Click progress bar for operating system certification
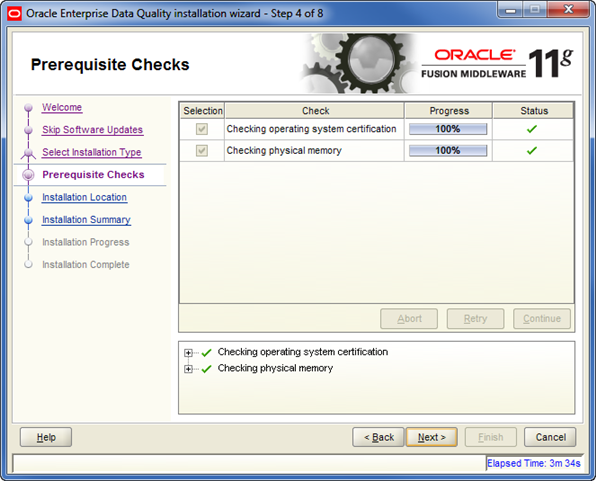The image size is (596, 481). pos(448,129)
